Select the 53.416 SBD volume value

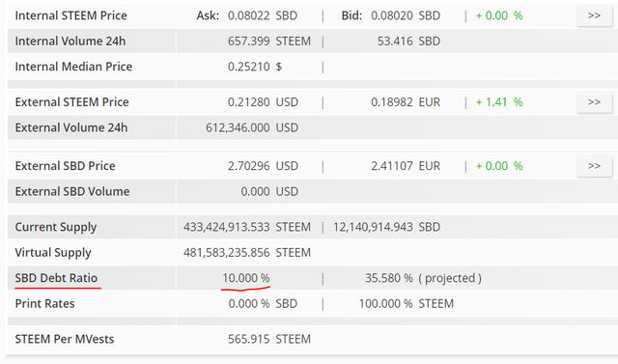[408, 42]
